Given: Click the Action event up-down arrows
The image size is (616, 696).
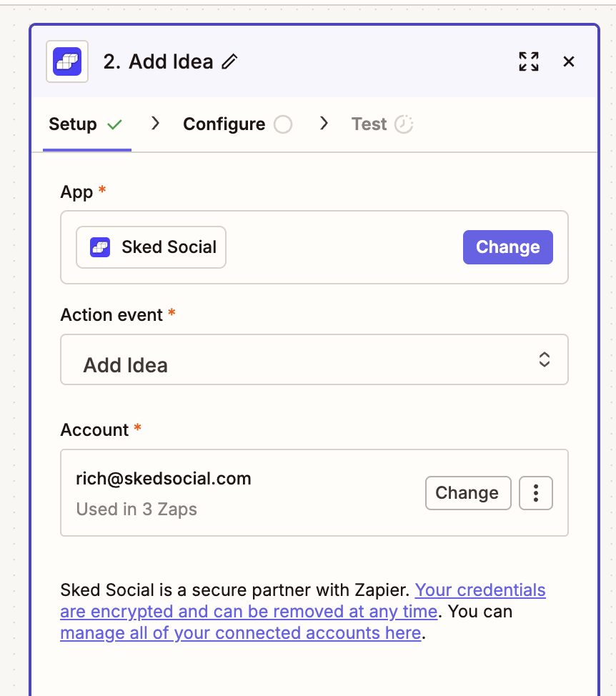Looking at the screenshot, I should 545,359.
